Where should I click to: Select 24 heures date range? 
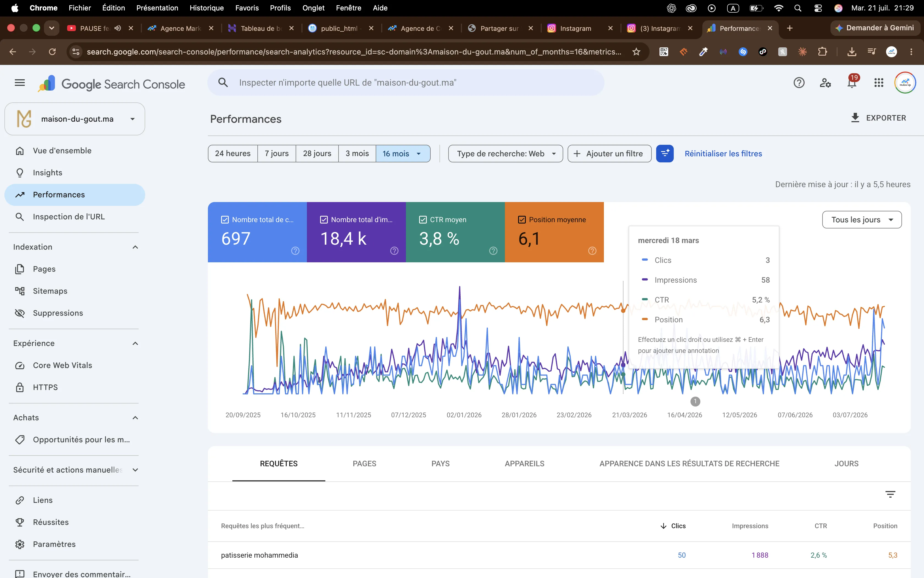click(233, 153)
